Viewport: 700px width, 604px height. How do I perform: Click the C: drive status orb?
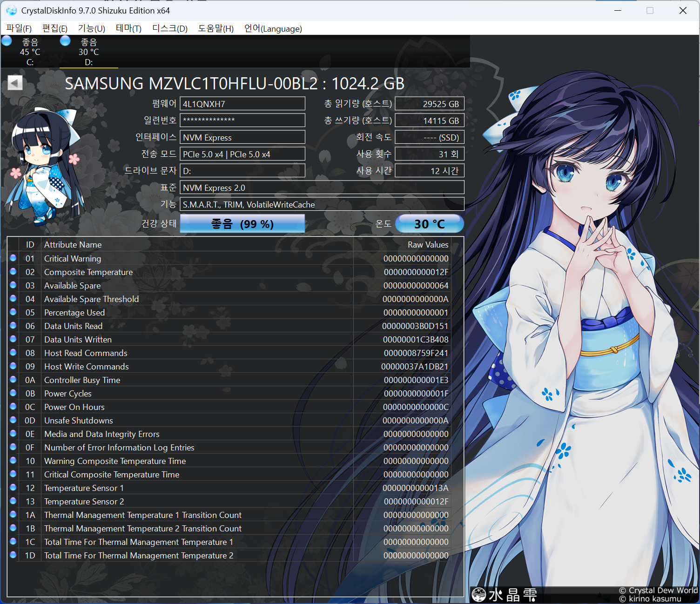(x=7, y=41)
